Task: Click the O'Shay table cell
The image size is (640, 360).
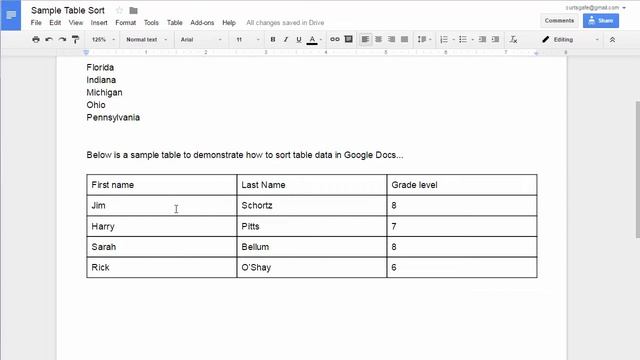Action: pyautogui.click(x=312, y=267)
